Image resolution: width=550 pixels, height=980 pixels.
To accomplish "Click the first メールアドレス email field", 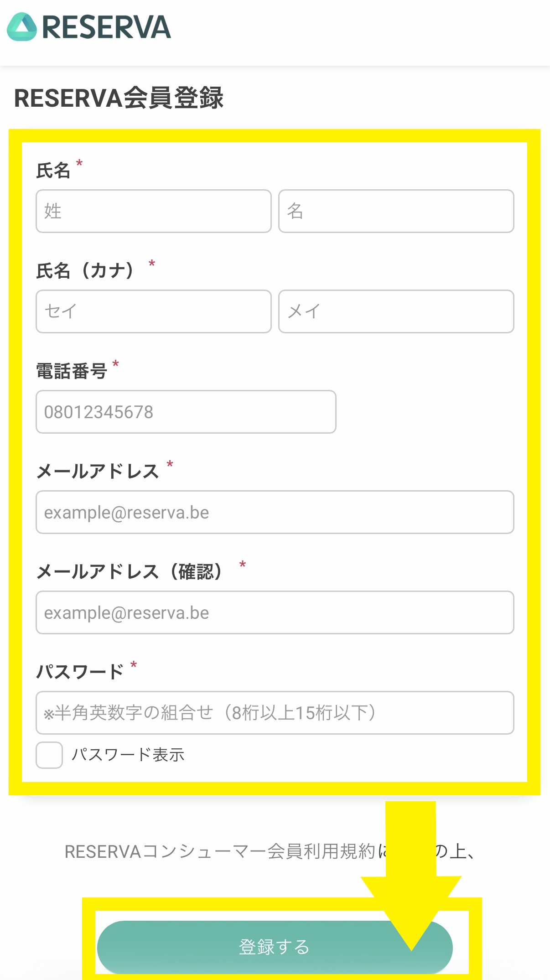I will (x=275, y=512).
